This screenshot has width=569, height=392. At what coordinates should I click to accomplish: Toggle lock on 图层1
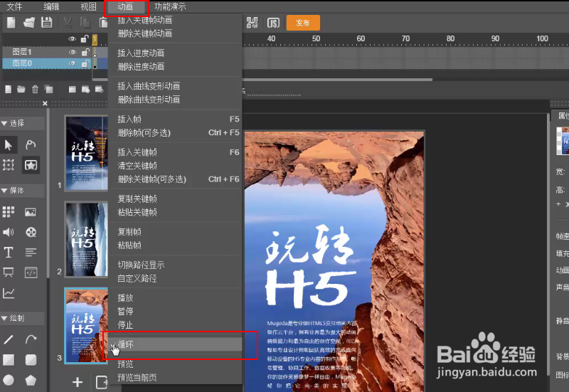85,52
